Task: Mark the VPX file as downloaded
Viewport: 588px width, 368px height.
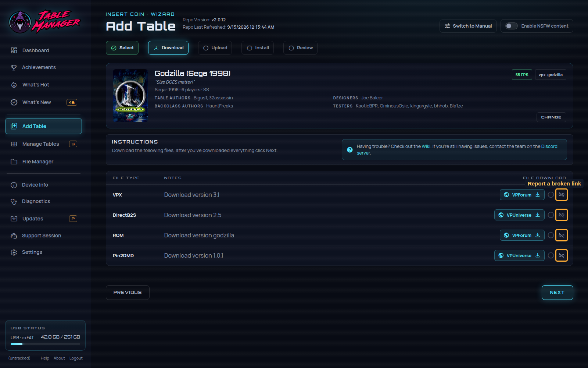Action: tap(551, 195)
